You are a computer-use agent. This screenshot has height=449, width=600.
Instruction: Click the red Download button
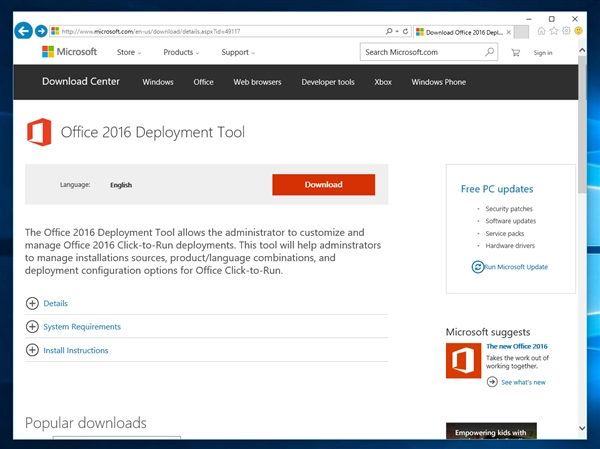point(323,184)
